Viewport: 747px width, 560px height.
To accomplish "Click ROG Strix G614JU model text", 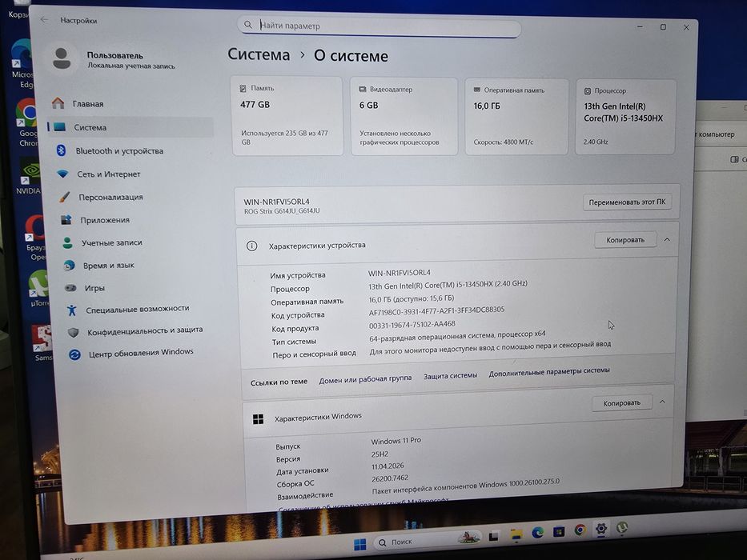I will pyautogui.click(x=282, y=211).
